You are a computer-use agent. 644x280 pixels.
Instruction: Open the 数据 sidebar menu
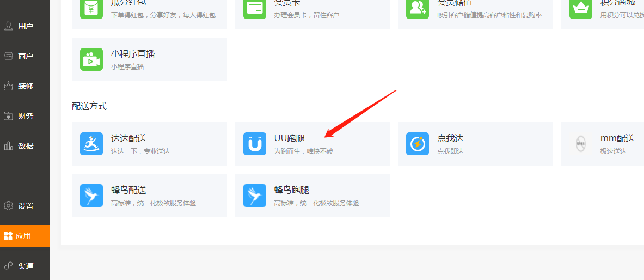click(x=24, y=147)
